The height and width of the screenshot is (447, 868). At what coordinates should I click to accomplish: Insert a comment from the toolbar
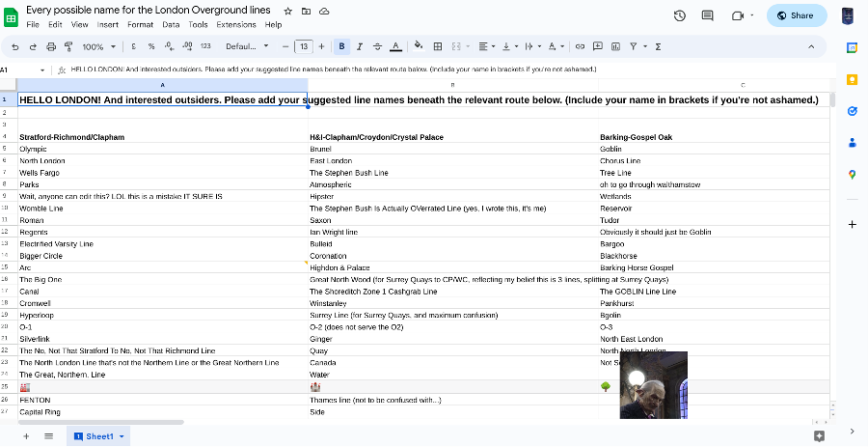click(597, 47)
